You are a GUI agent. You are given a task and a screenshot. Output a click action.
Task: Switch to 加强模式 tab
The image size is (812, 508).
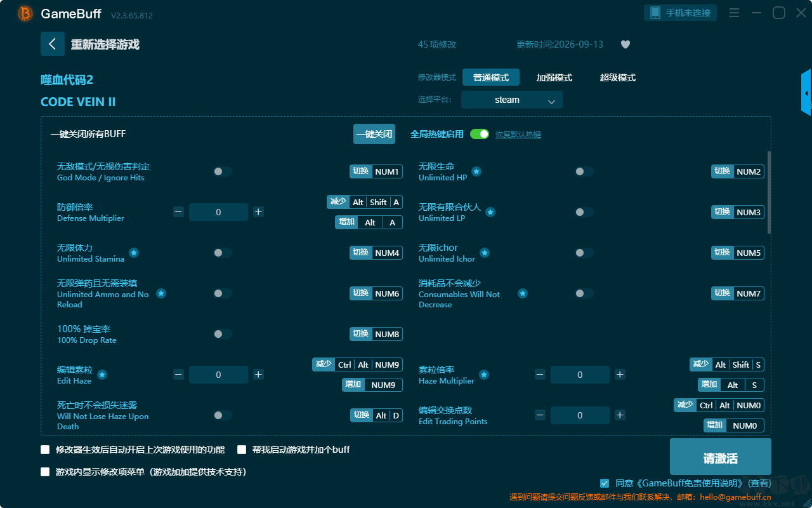coord(554,77)
